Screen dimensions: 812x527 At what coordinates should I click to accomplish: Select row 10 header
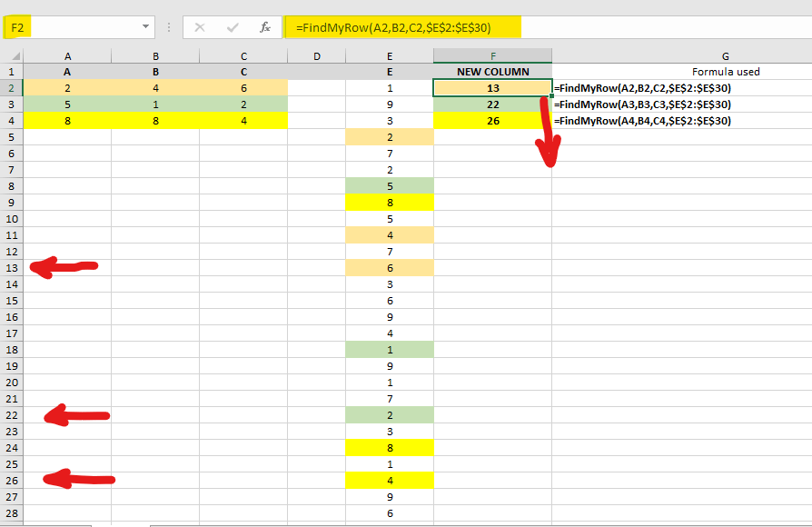[x=12, y=219]
